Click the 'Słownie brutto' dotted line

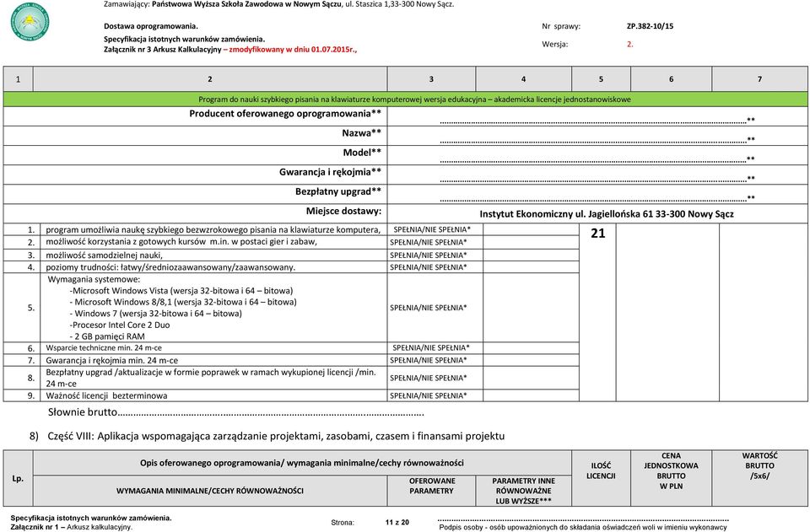(271, 414)
